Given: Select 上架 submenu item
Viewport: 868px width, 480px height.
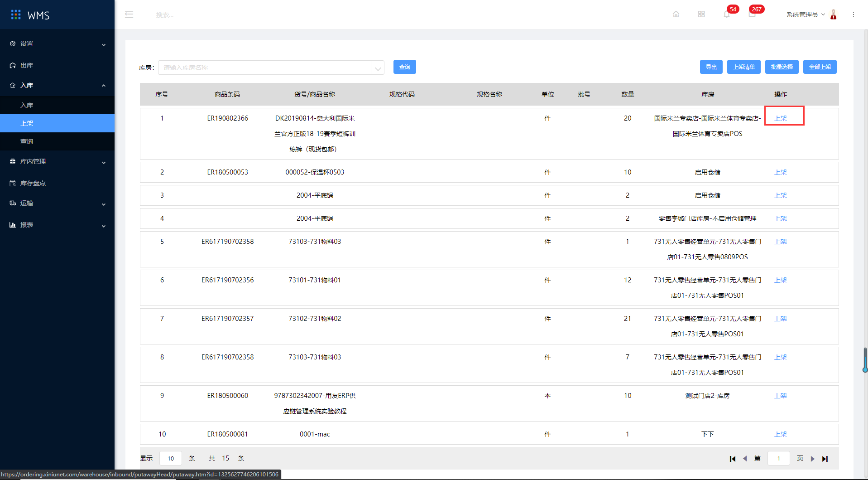Looking at the screenshot, I should point(57,123).
